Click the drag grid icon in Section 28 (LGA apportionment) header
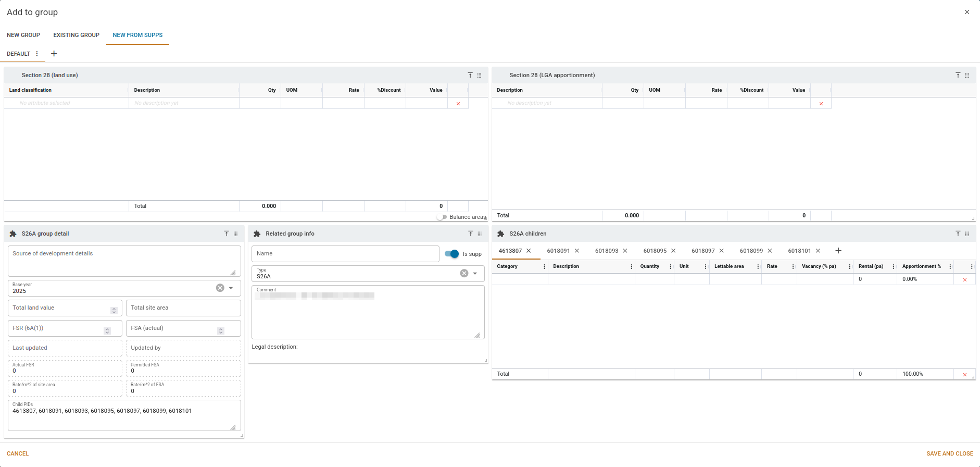Image resolution: width=980 pixels, height=467 pixels. [x=967, y=76]
